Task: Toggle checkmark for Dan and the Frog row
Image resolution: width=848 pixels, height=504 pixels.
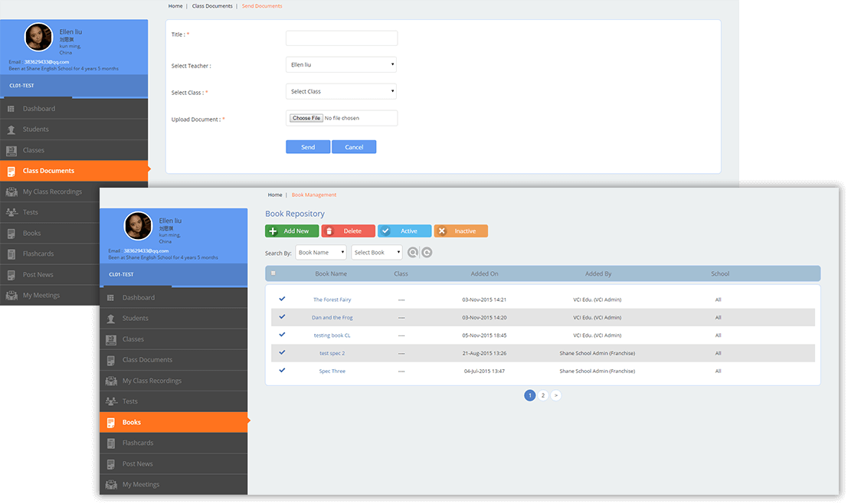Action: pos(282,317)
